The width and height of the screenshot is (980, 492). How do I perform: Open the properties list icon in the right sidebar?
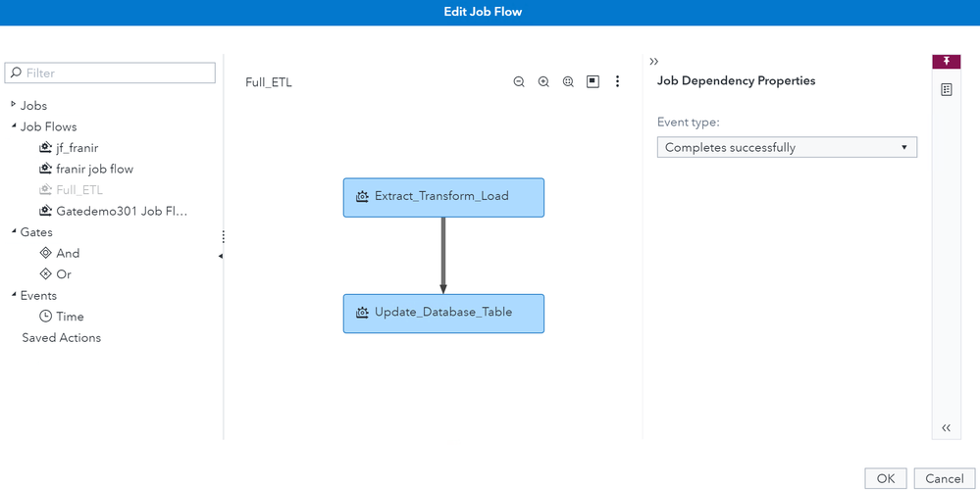pyautogui.click(x=946, y=90)
